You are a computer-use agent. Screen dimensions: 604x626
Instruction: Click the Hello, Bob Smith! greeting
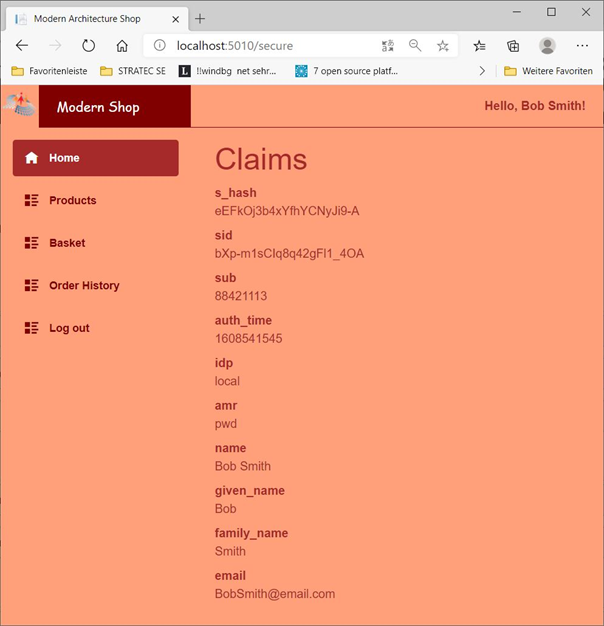click(535, 106)
